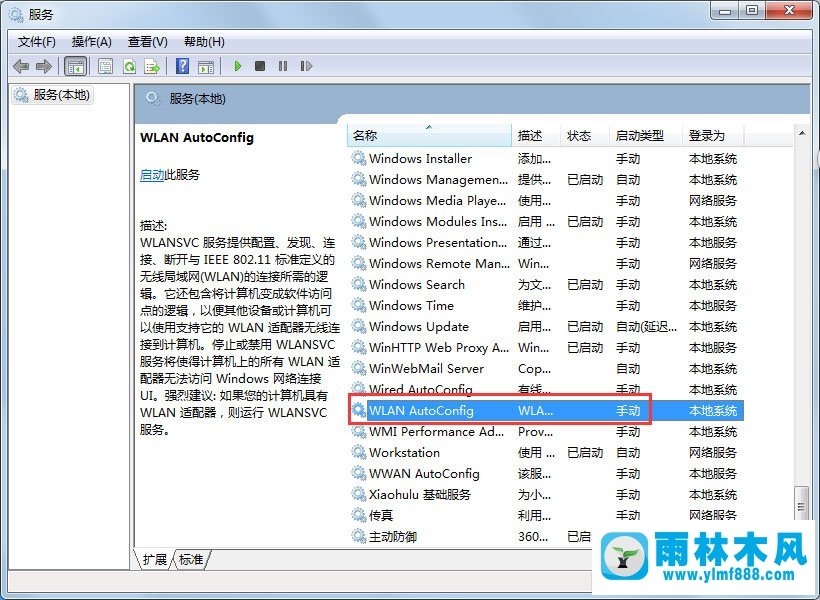This screenshot has width=820, height=600.
Task: Sort by the 状态 column header
Action: (585, 135)
